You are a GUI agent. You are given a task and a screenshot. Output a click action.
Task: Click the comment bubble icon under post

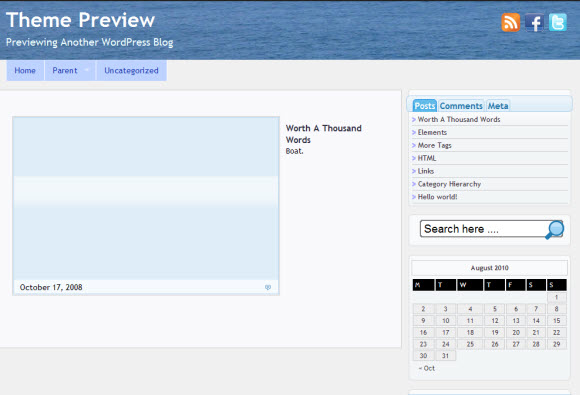pos(268,287)
